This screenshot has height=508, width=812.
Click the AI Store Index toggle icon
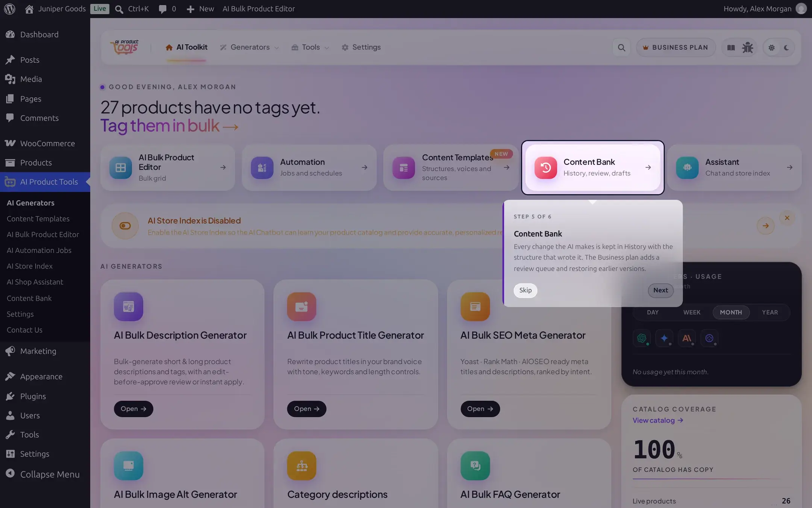click(125, 226)
